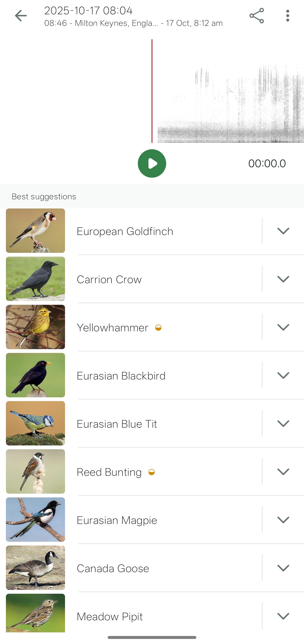Go back using the arrow icon
This screenshot has height=644, width=304.
21,16
